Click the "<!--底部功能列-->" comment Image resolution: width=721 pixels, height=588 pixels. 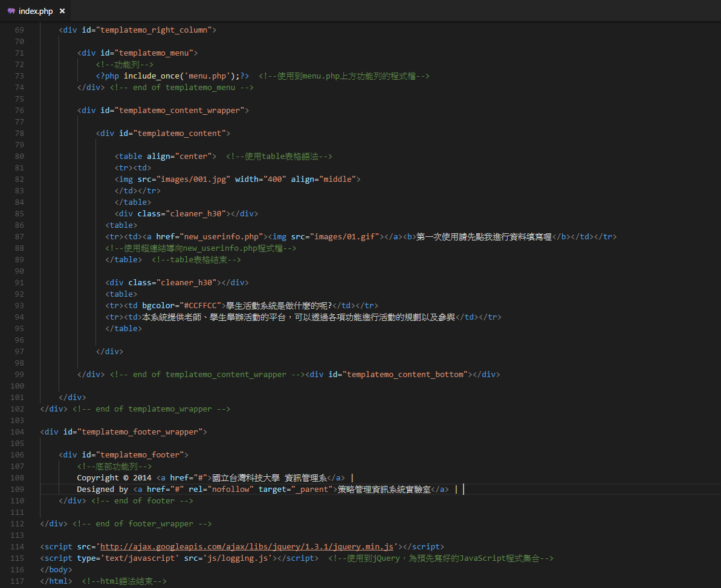(x=114, y=467)
